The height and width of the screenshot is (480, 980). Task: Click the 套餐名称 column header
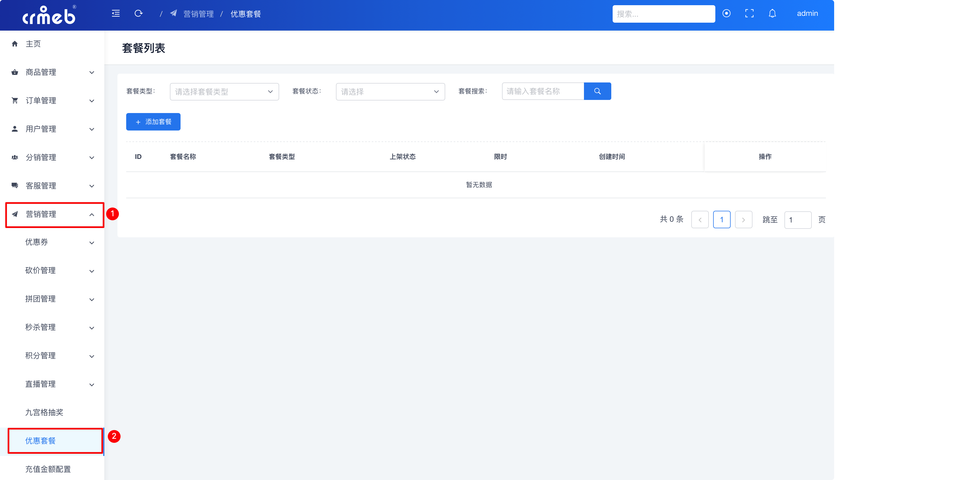183,157
